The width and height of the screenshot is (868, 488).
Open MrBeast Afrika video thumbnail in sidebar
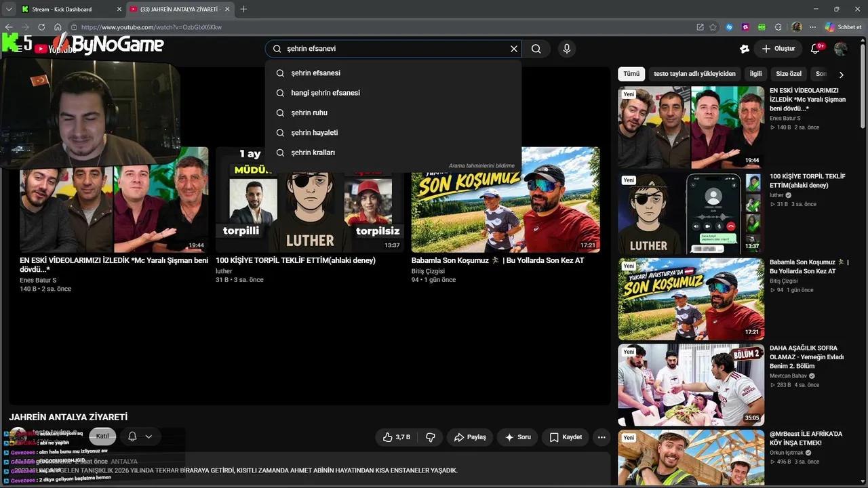[691, 459]
